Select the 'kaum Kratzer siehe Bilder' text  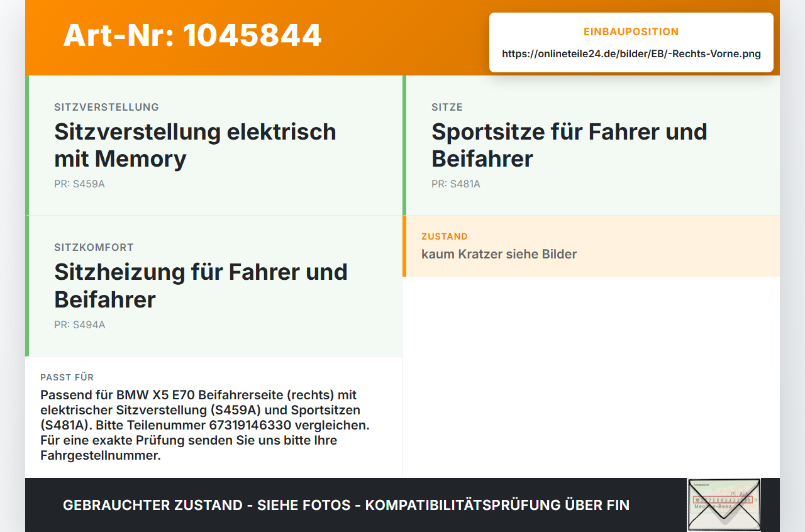(x=499, y=254)
